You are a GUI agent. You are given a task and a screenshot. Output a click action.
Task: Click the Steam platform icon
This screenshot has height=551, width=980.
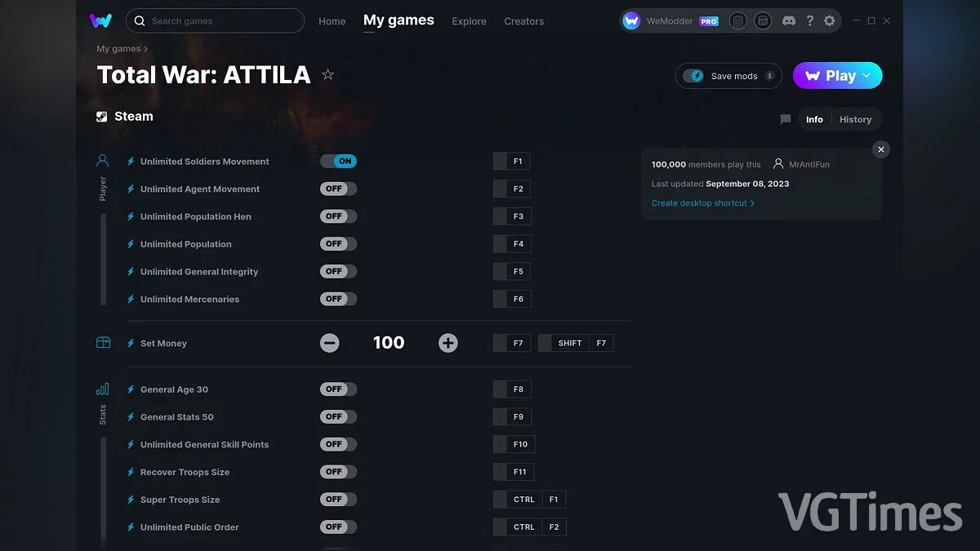102,116
